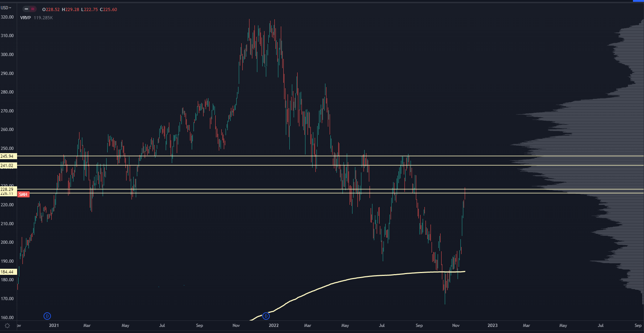Select the VRVP indicator legend
This screenshot has width=644, height=333.
26,17
